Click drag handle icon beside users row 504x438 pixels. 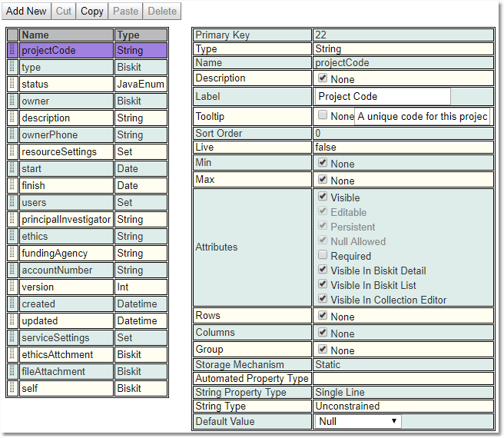coord(12,203)
